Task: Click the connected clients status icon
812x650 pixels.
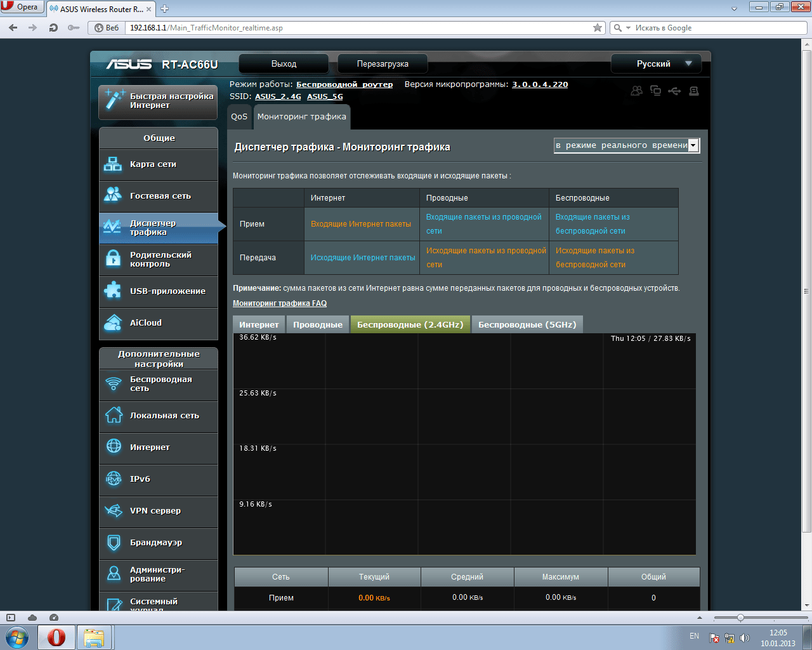Action: [x=656, y=91]
